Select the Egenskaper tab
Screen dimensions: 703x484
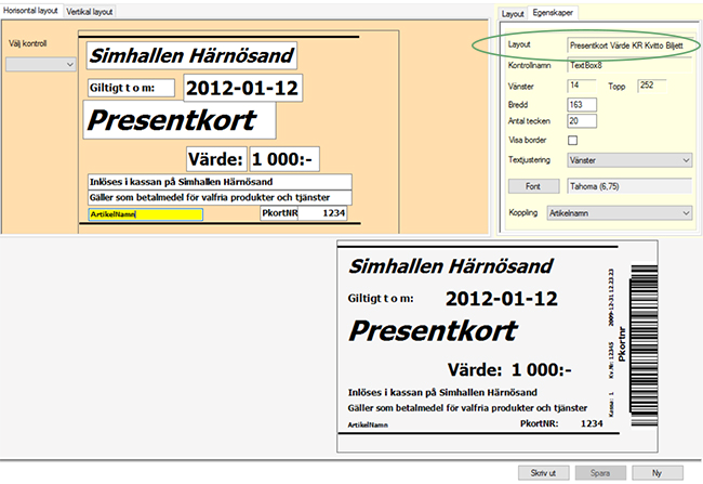pos(553,13)
